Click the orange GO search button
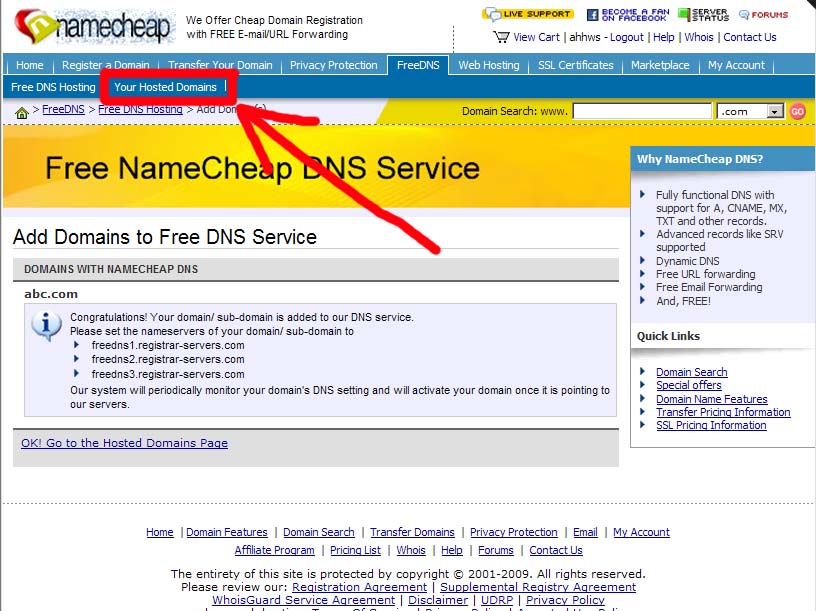 click(797, 111)
